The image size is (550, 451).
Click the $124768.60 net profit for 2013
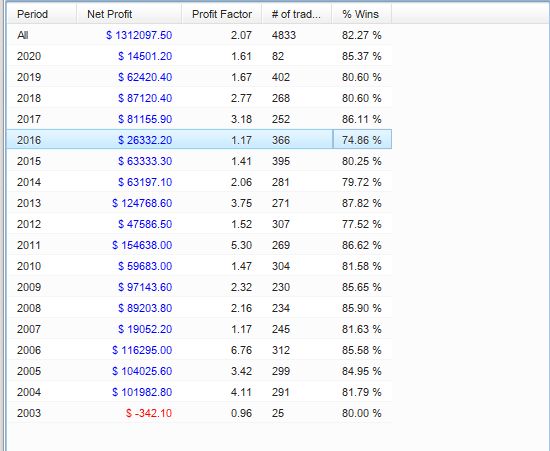(142, 203)
